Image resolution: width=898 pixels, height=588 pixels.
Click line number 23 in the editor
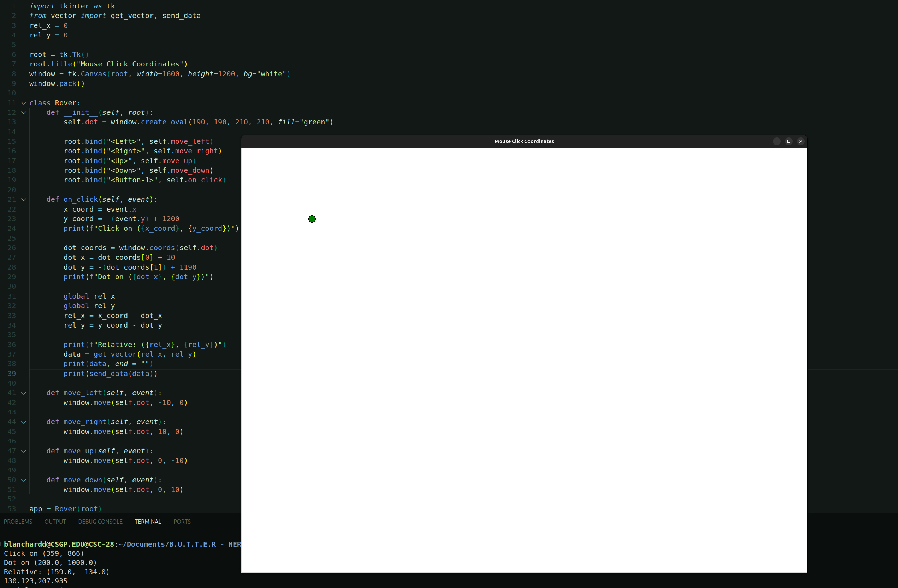tap(11, 219)
